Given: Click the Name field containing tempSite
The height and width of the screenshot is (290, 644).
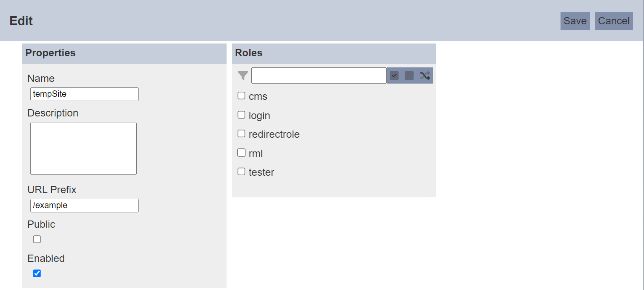Looking at the screenshot, I should (84, 94).
